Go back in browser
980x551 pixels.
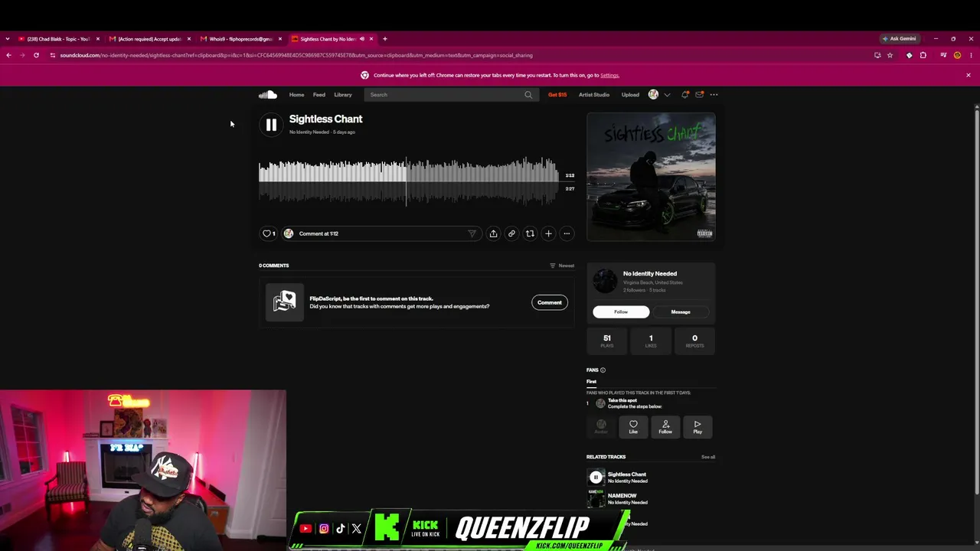point(8,55)
